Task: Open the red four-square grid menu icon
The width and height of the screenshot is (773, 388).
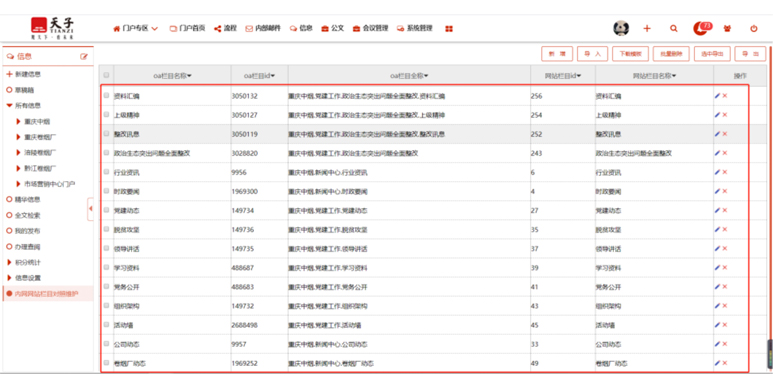Action: click(x=449, y=29)
